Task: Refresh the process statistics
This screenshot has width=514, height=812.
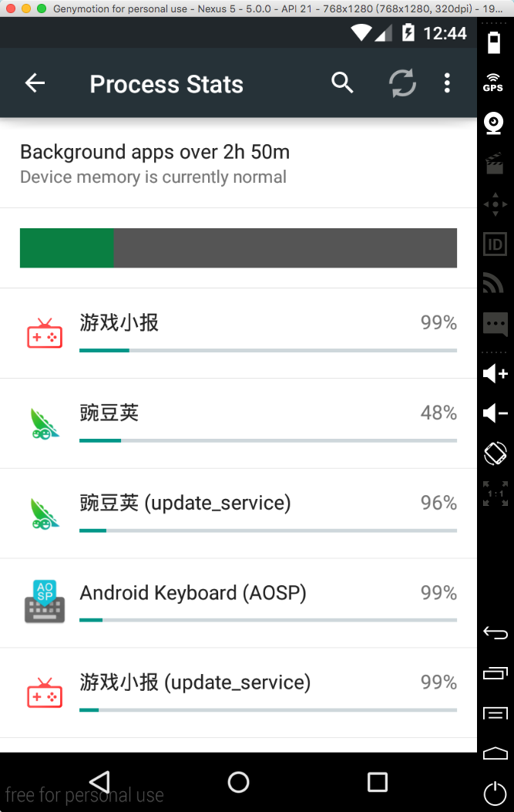Action: point(402,83)
